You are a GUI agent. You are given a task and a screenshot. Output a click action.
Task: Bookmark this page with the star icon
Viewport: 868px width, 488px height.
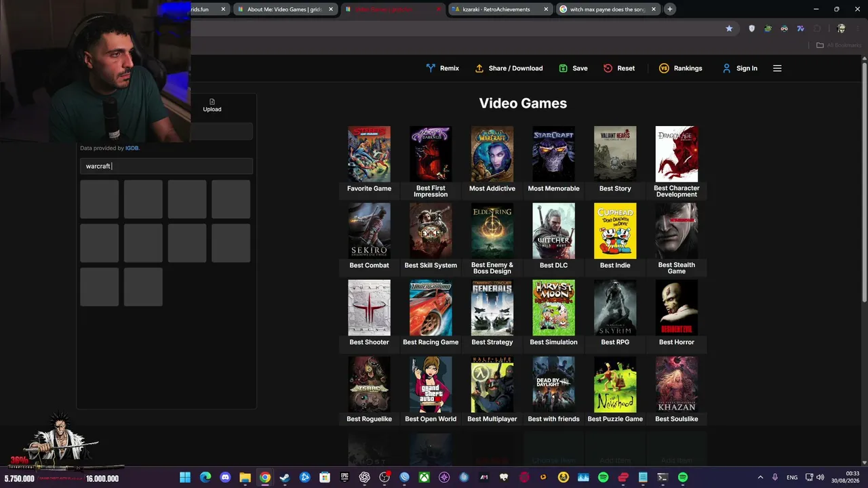(x=729, y=28)
